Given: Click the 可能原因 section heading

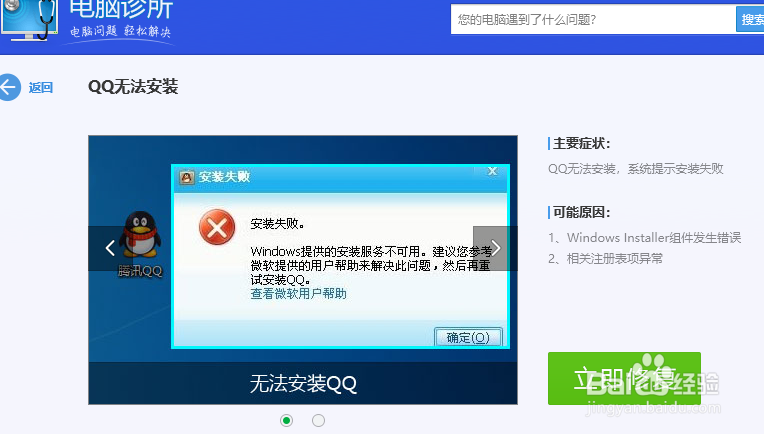Looking at the screenshot, I should pos(581,212).
